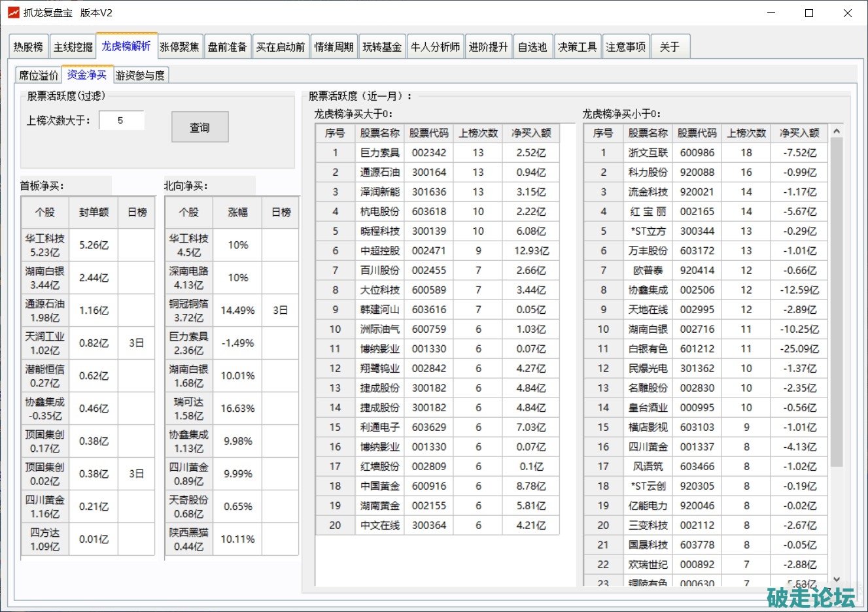
Task: Switch to the 决策工具 tab
Action: click(x=577, y=47)
